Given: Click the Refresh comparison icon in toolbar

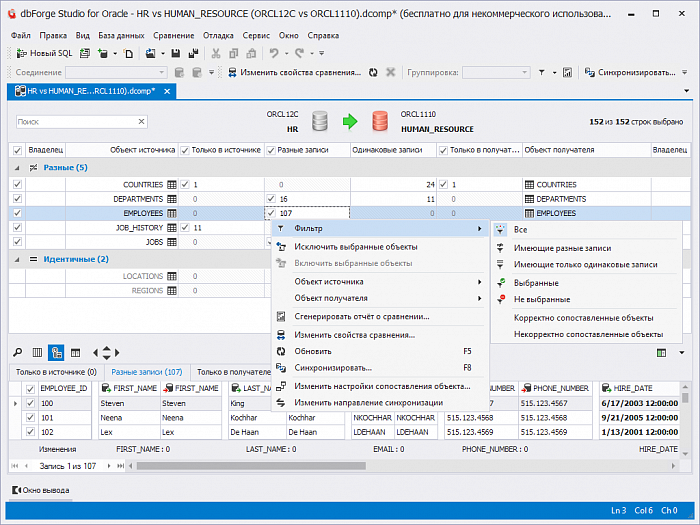Looking at the screenshot, I should click(x=373, y=73).
